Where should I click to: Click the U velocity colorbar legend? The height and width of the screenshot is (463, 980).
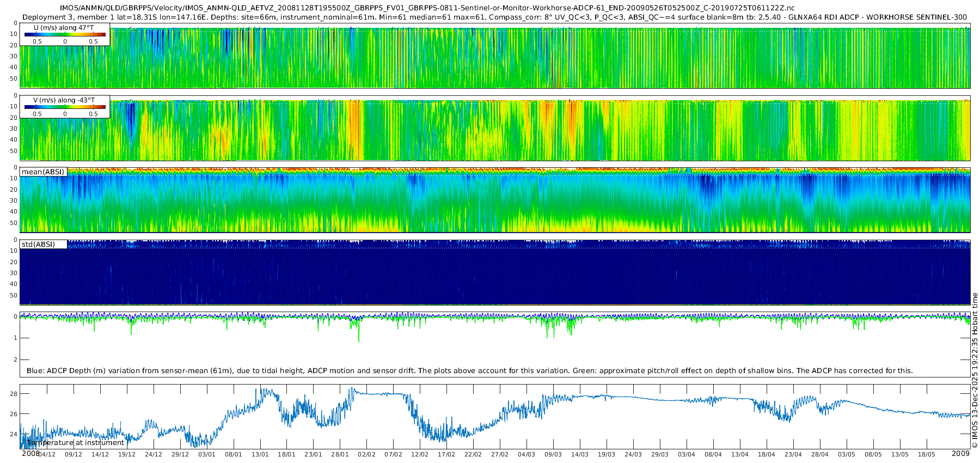point(65,35)
